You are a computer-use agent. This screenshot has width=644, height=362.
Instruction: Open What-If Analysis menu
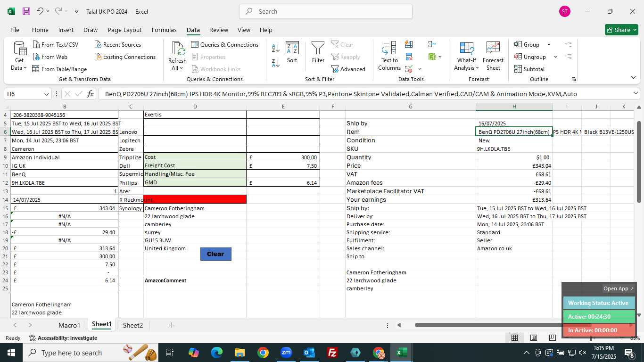467,56
